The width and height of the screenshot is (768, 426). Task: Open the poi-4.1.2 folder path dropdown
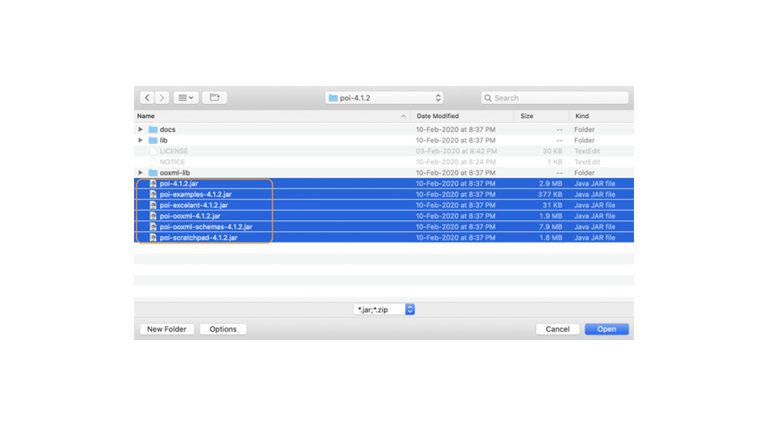384,98
